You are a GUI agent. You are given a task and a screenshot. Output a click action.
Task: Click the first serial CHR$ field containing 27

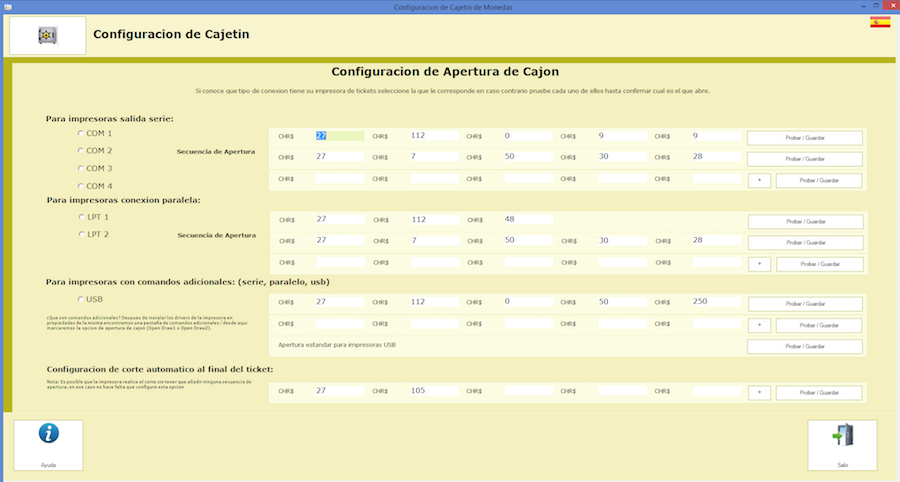[339, 136]
